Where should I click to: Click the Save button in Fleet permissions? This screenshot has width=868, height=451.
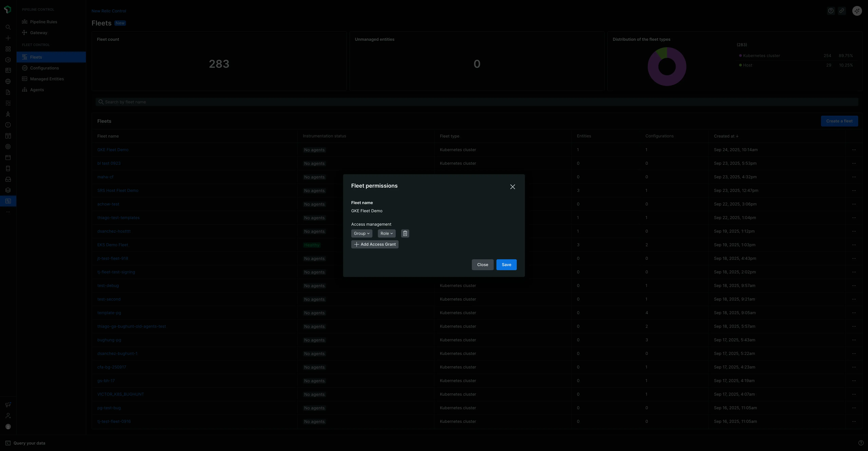click(x=506, y=264)
